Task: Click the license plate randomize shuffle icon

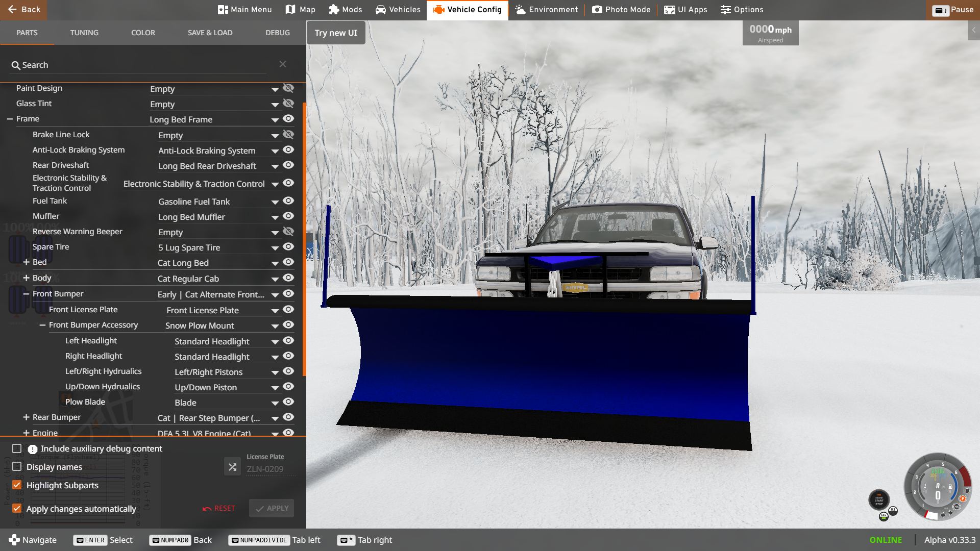Action: tap(232, 467)
